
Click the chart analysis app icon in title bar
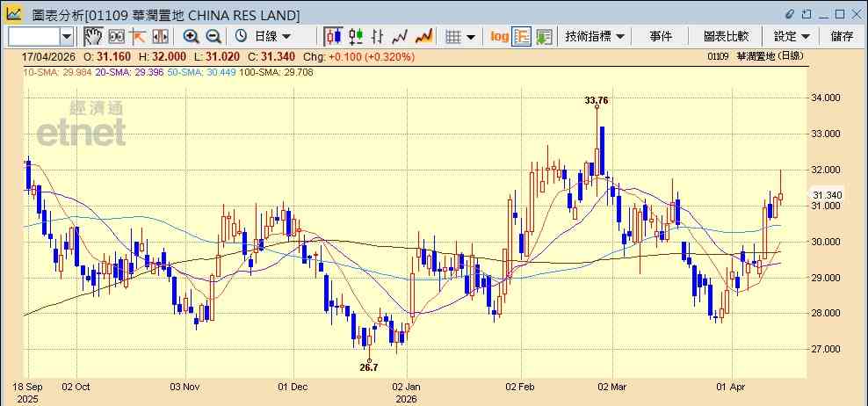13,14
